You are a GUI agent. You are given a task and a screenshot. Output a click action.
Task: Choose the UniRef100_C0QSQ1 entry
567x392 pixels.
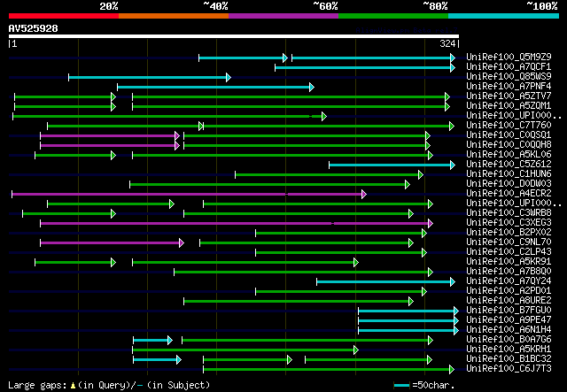(x=509, y=135)
